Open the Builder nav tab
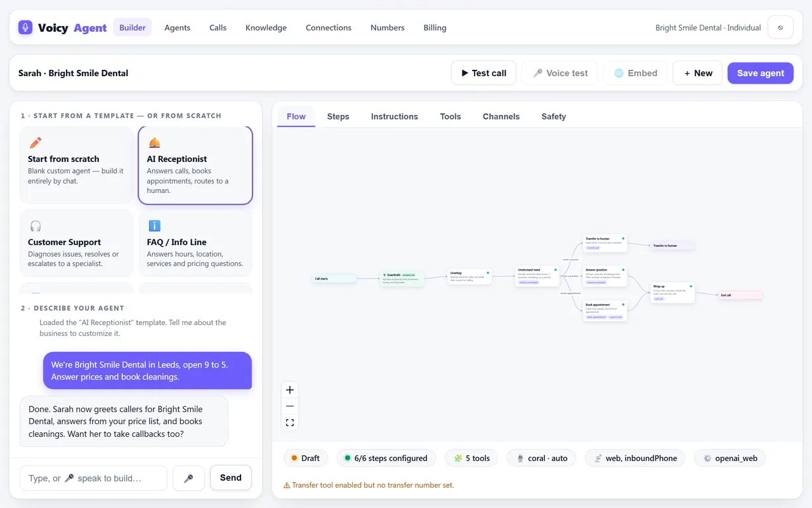This screenshot has width=812, height=508. [133, 27]
